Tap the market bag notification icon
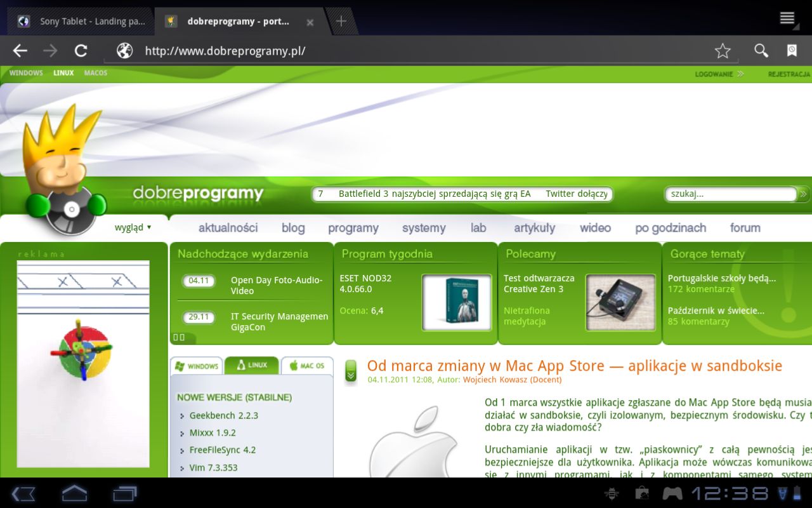Viewport: 812px width, 508px height. [642, 493]
